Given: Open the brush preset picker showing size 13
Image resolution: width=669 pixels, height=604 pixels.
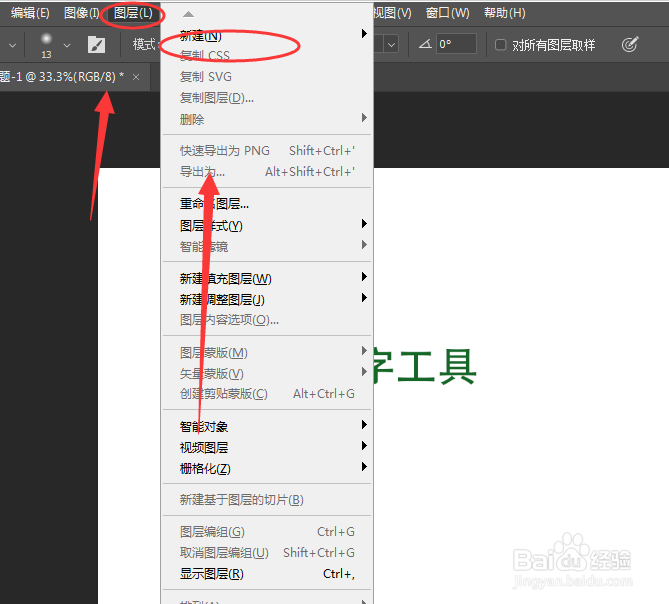Looking at the screenshot, I should 46,45.
